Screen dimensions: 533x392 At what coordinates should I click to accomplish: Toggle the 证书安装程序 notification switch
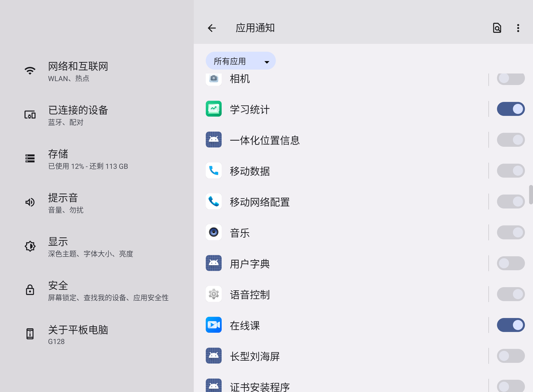[x=511, y=386]
